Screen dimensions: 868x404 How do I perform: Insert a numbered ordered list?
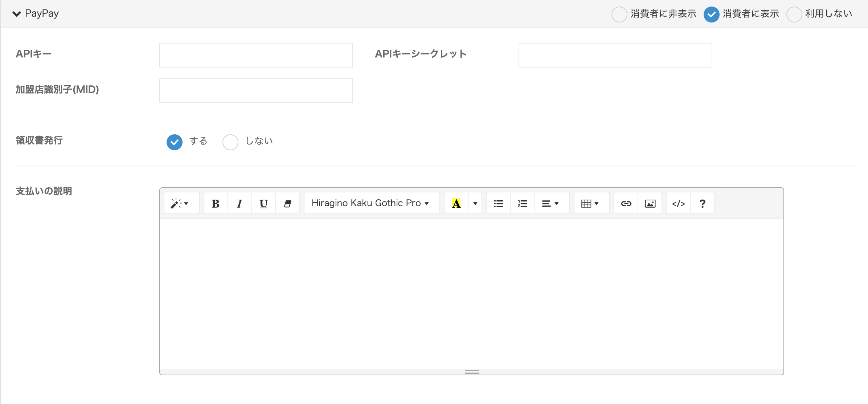pos(522,203)
